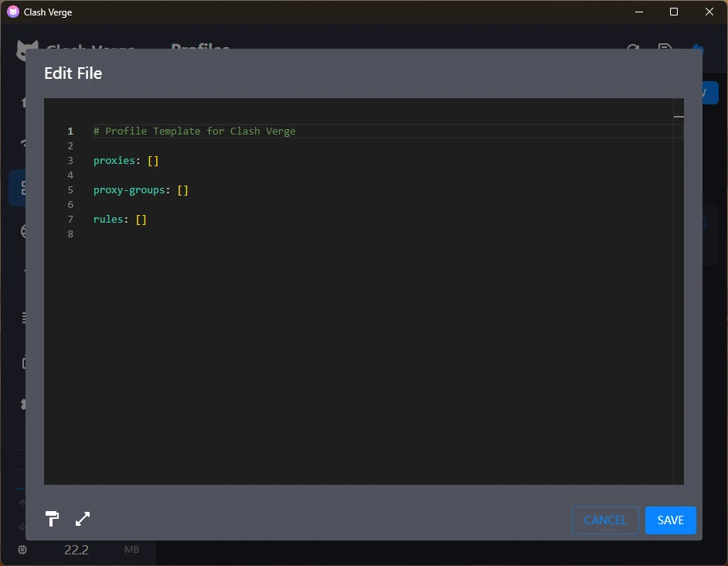Click line number 8 on the empty last line
The image size is (728, 566).
(70, 234)
